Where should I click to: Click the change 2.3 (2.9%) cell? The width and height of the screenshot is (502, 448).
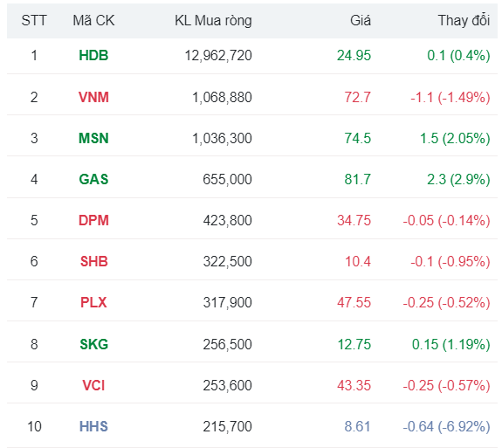click(458, 179)
